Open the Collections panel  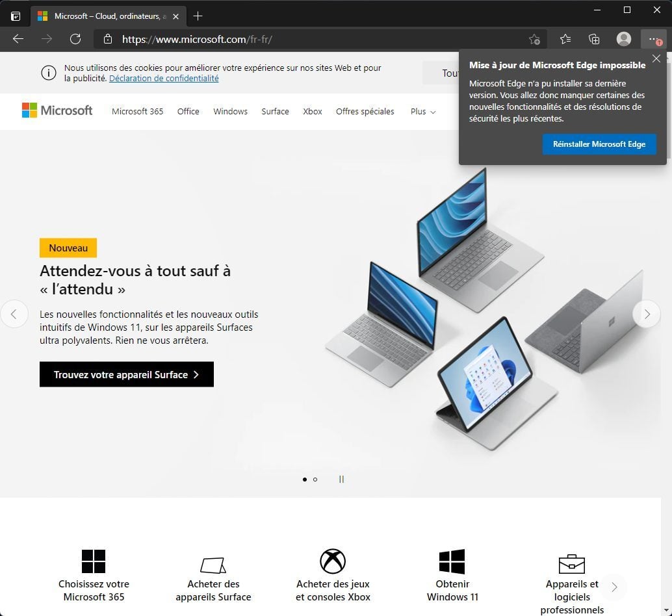(594, 40)
